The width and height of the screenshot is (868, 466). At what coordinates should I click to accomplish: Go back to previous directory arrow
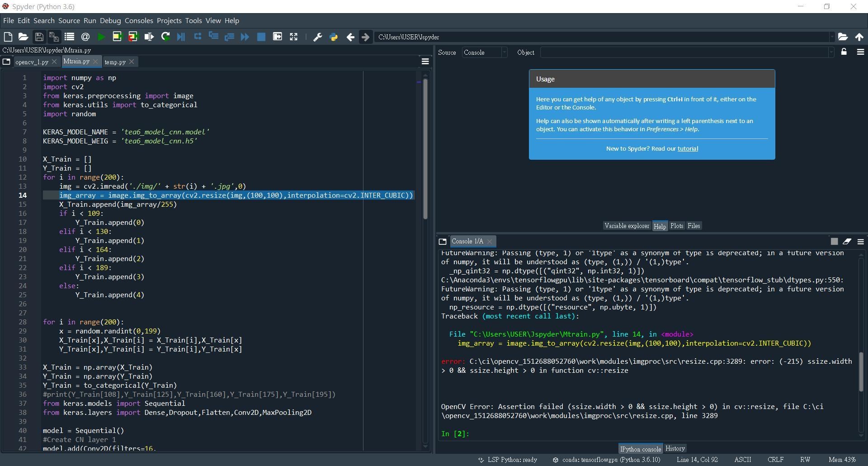pyautogui.click(x=350, y=37)
